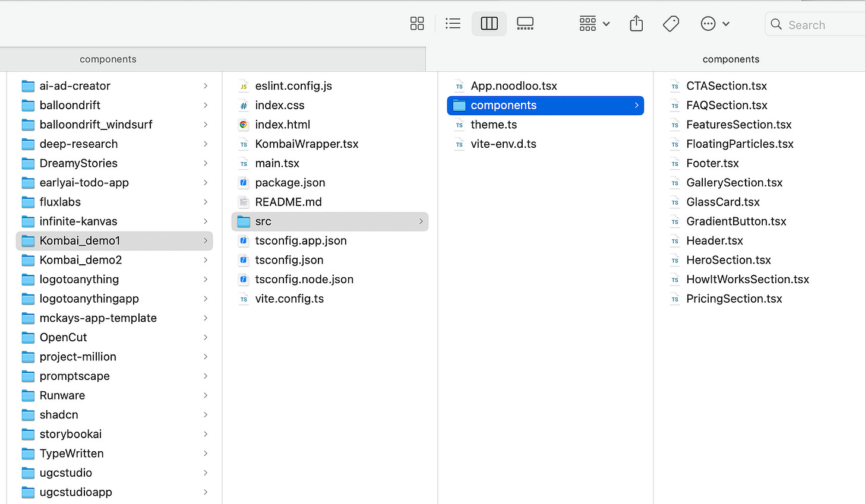Click the Footer.tsx file icon

(x=674, y=163)
